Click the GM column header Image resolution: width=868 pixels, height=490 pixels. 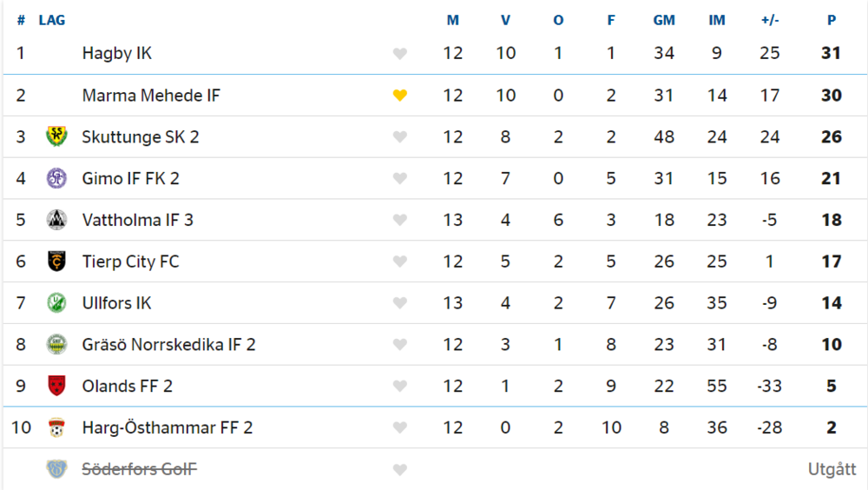tap(664, 21)
